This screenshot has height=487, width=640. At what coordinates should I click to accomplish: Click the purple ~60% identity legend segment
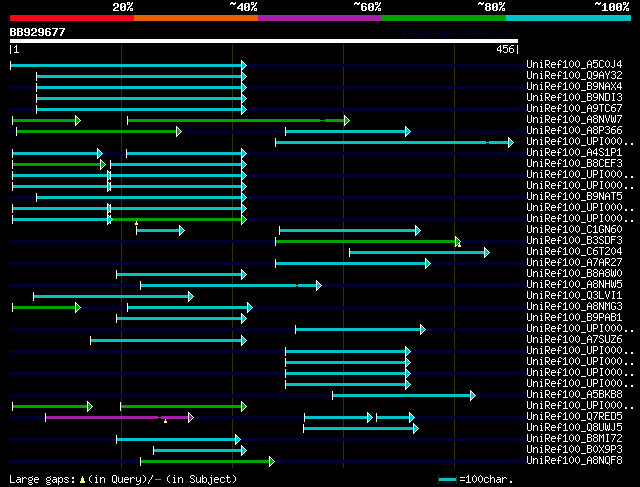320,18
